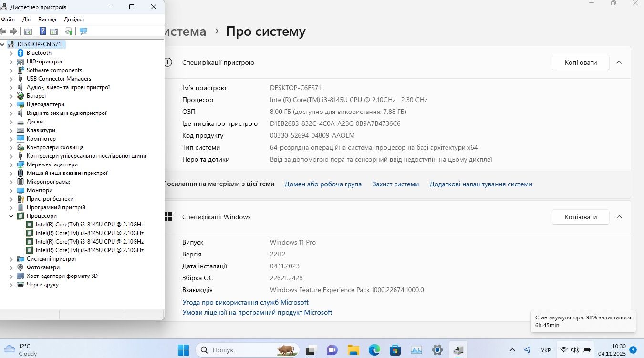Click the Клавіатури keyboard icon
The image size is (644, 358).
click(21, 130)
